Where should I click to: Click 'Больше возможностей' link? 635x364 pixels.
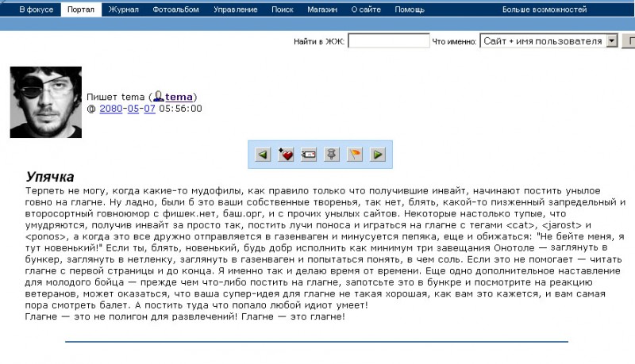point(544,10)
